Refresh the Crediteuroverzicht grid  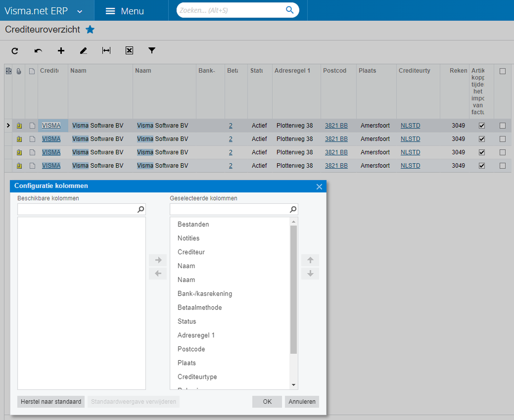coord(15,51)
